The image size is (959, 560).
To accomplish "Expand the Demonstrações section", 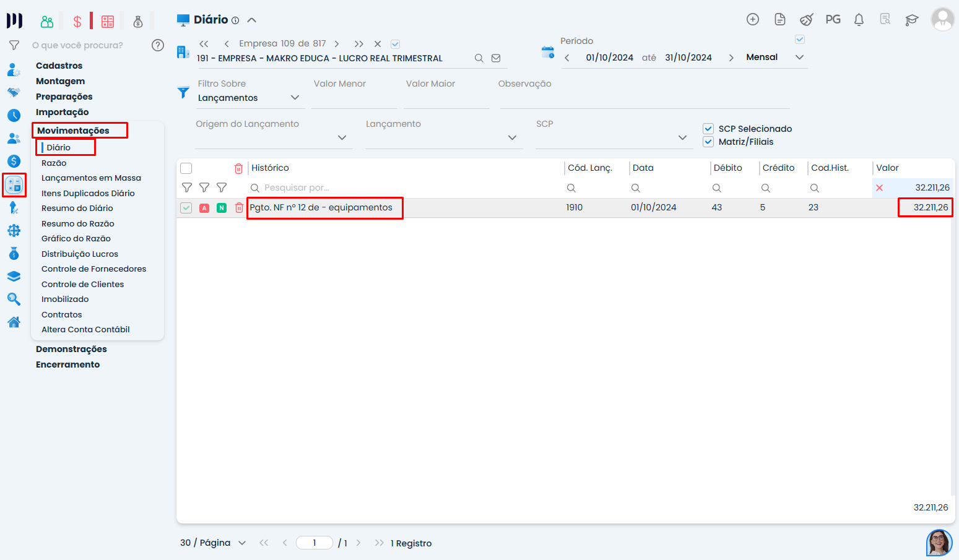I will click(71, 349).
